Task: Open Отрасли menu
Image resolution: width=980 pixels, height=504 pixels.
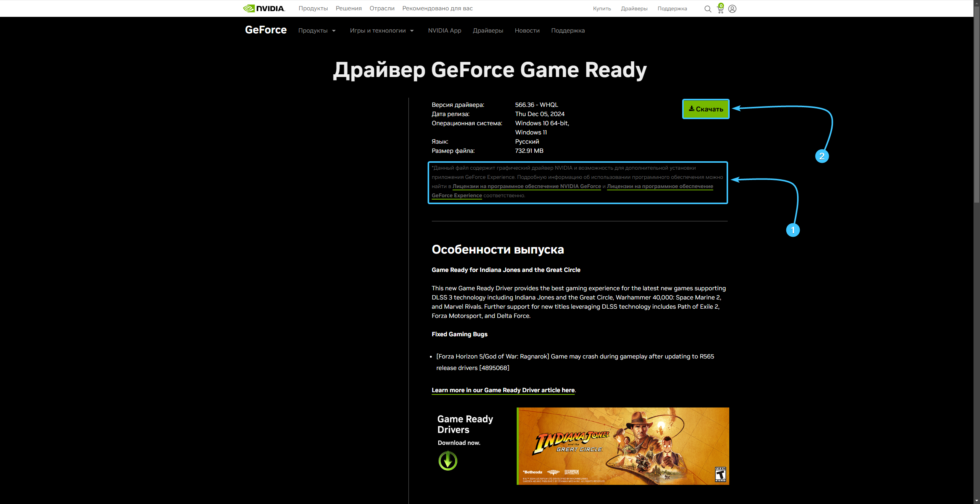Action: (382, 8)
